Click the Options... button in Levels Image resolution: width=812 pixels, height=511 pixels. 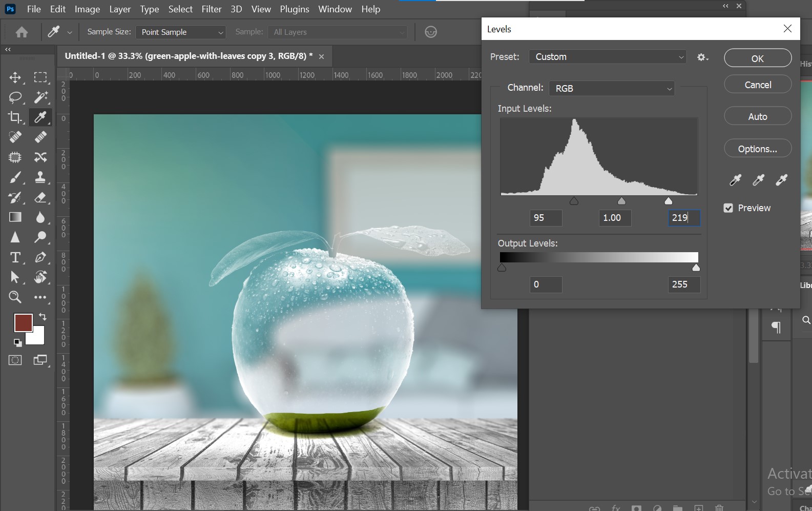pyautogui.click(x=758, y=149)
